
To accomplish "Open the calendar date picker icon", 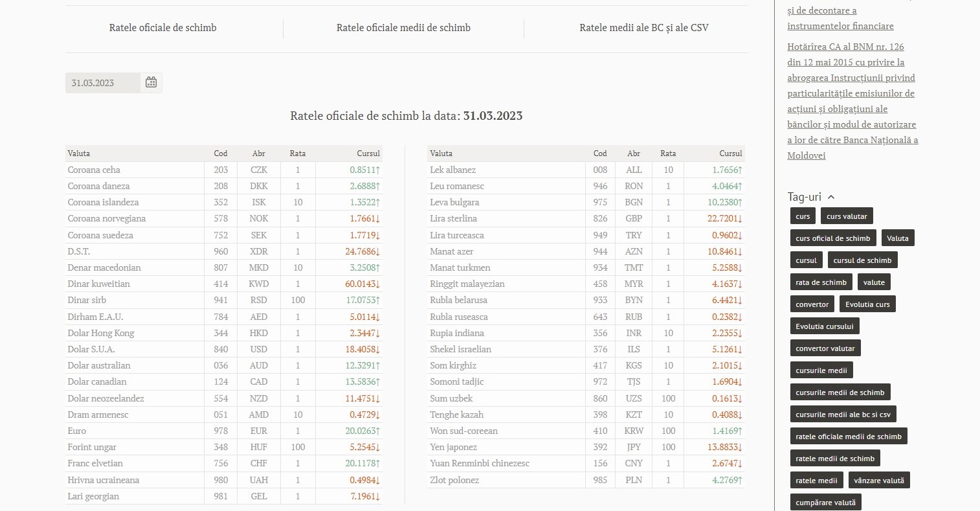I will coord(151,82).
